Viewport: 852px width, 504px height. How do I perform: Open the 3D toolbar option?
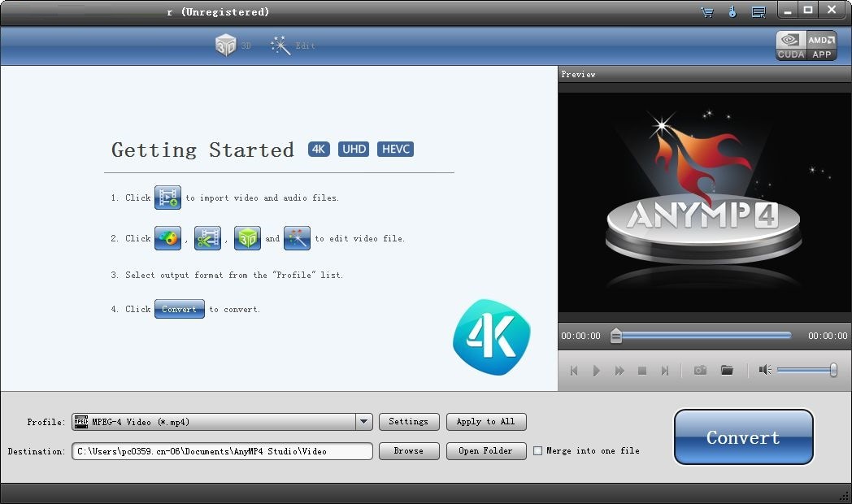[233, 45]
